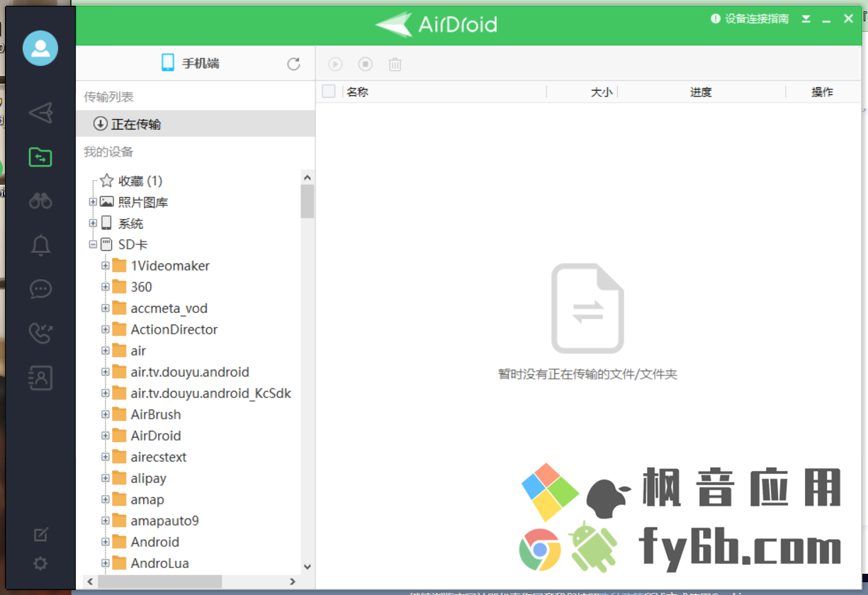868x595 pixels.
Task: Expand the AirBrush folder node
Action: coord(106,415)
